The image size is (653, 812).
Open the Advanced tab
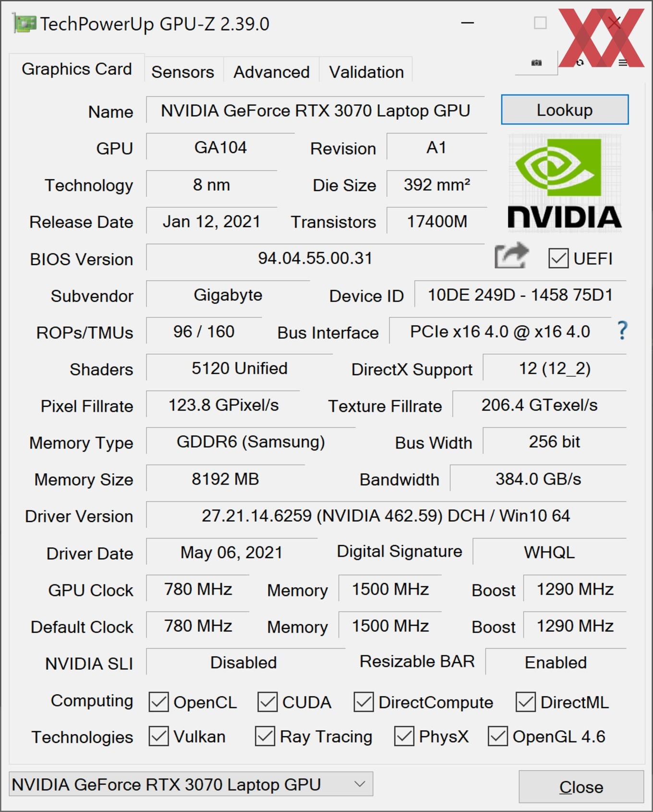click(x=271, y=72)
